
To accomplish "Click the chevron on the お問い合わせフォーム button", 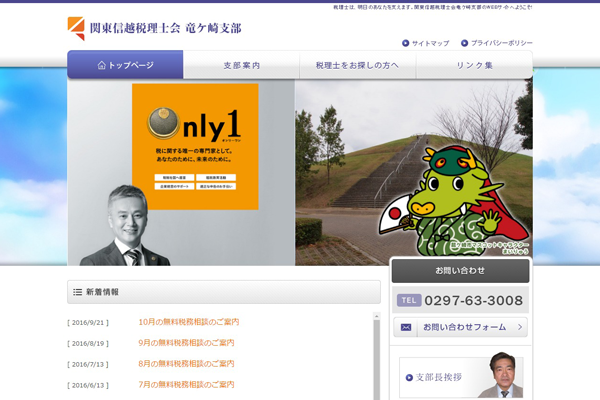I will point(518,327).
